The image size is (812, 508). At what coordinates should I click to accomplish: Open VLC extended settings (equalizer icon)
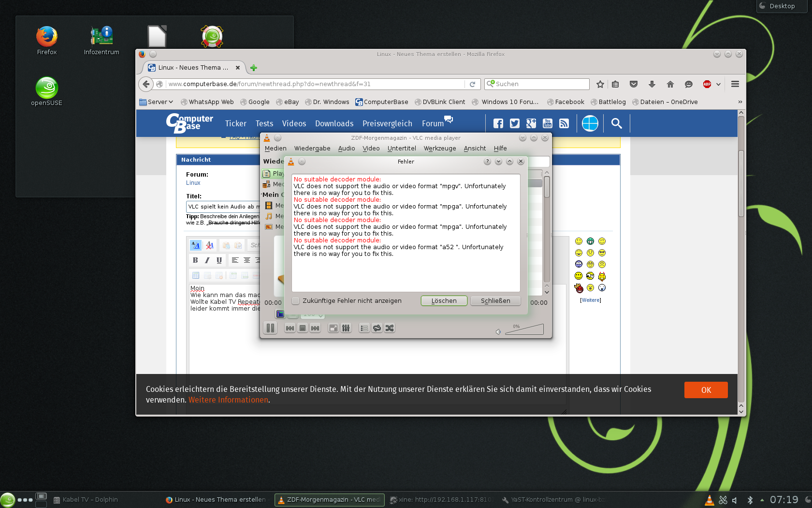pos(346,328)
